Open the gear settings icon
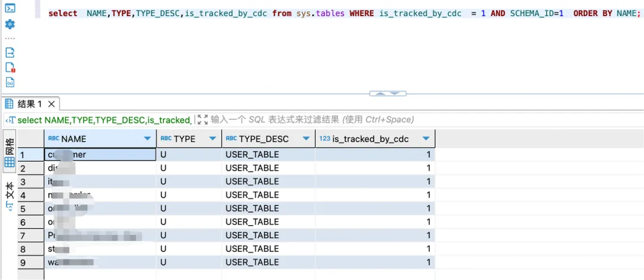This screenshot has width=644, height=280. pos(10,24)
